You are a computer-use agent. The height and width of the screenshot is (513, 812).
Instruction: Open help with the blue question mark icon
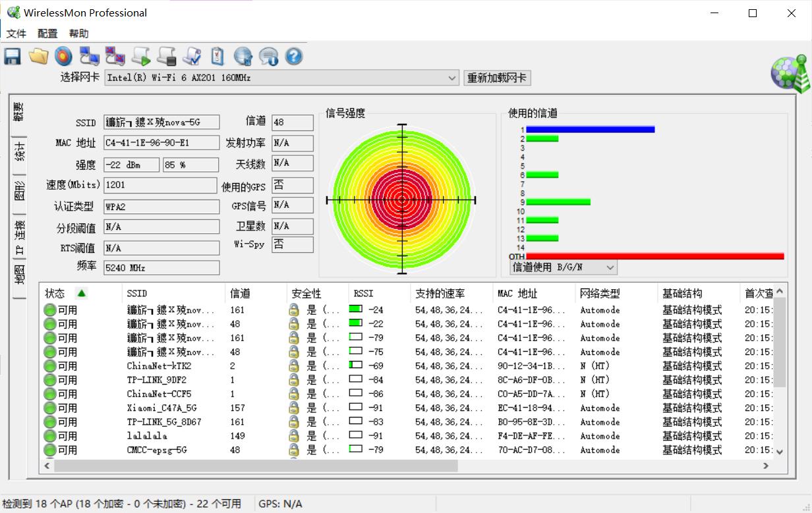pos(294,57)
